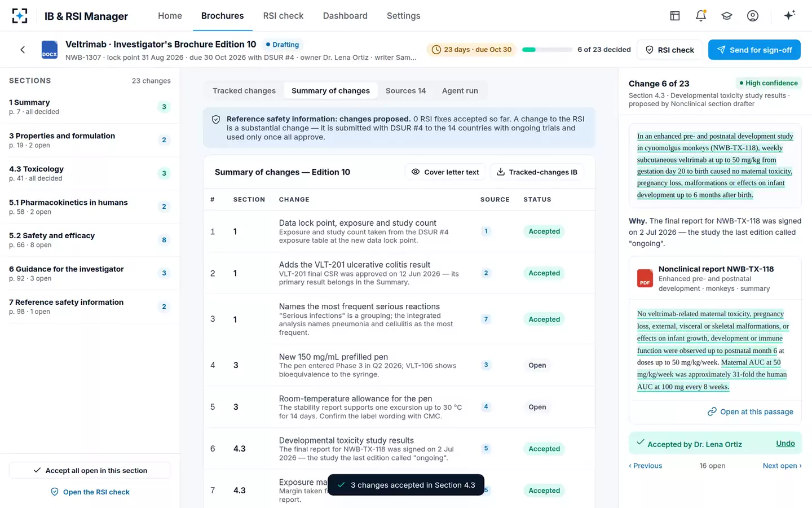812x508 pixels.
Task: Go to the RSI check menu item
Action: coord(283,16)
